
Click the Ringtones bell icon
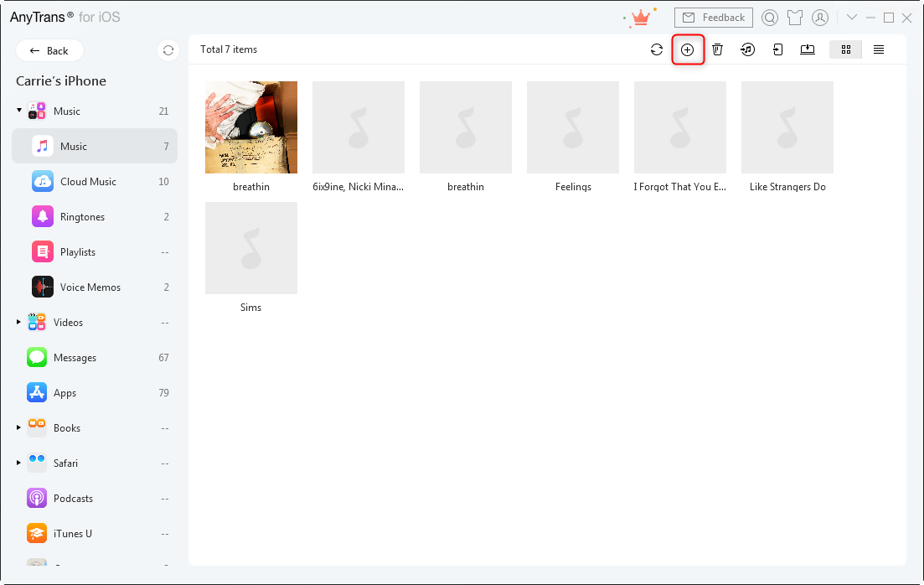pos(43,217)
